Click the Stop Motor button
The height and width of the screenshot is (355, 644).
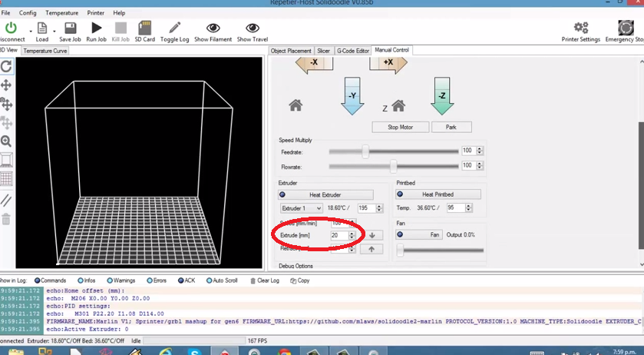pyautogui.click(x=401, y=127)
